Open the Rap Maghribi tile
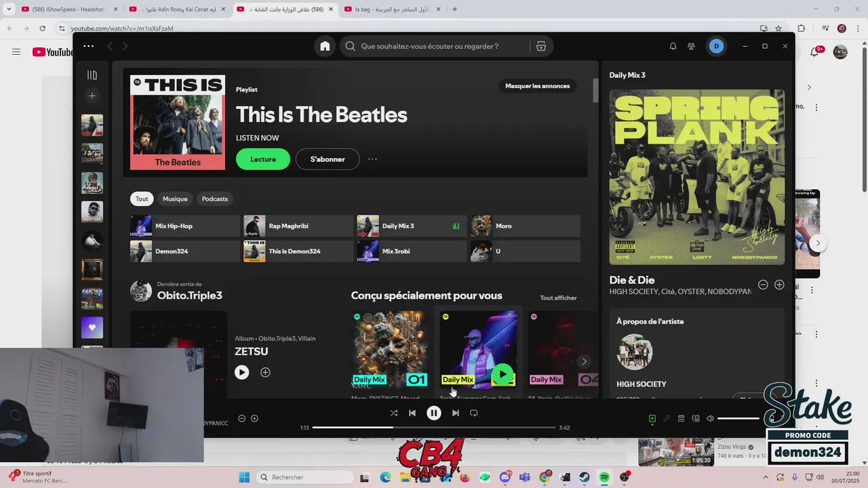868x488 pixels. [298, 226]
